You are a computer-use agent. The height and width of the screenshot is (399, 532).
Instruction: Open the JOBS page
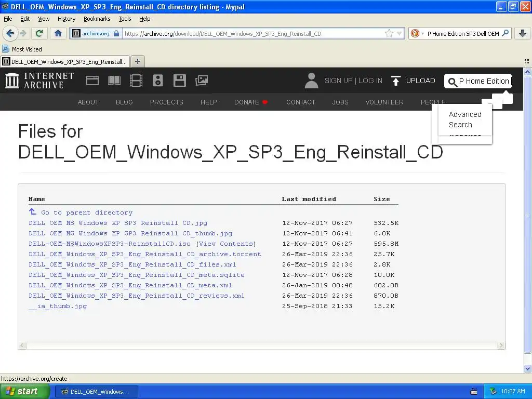(x=340, y=102)
